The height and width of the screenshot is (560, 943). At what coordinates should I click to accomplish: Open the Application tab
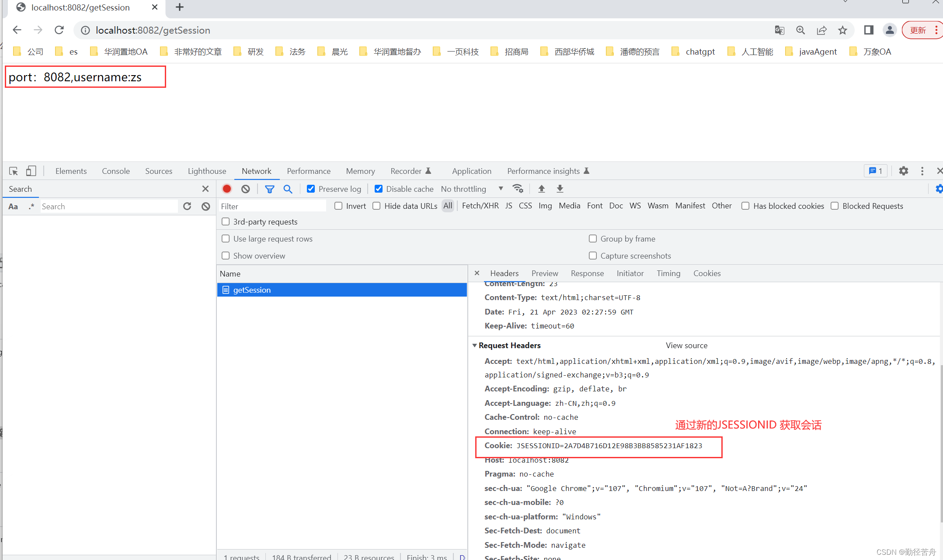[472, 171]
